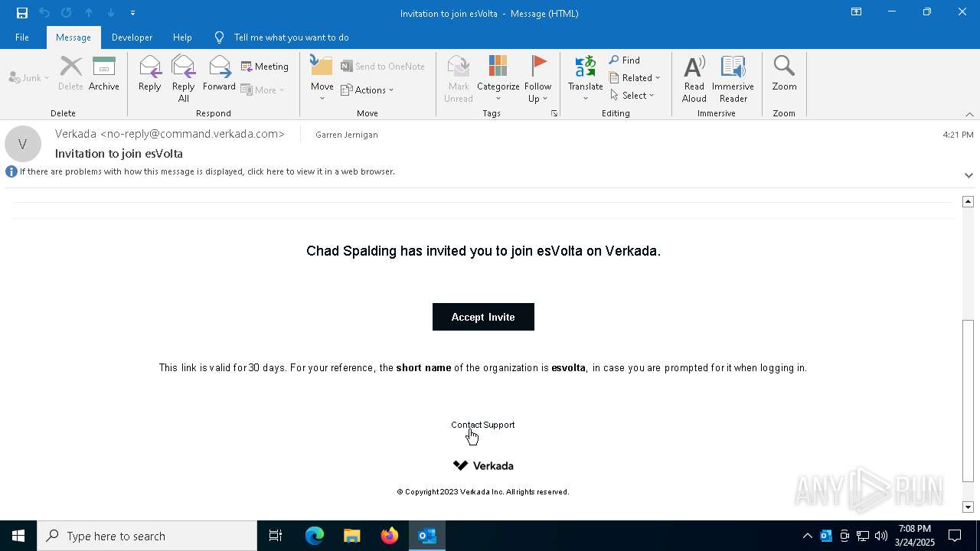Launch Firefox from the taskbar
The image size is (980, 551).
click(x=390, y=536)
